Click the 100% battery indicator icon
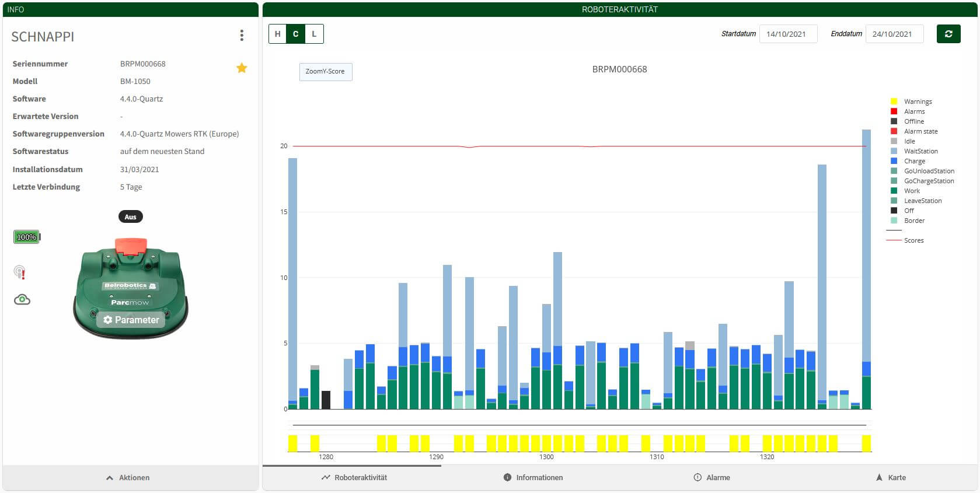The width and height of the screenshot is (980, 493). point(27,237)
